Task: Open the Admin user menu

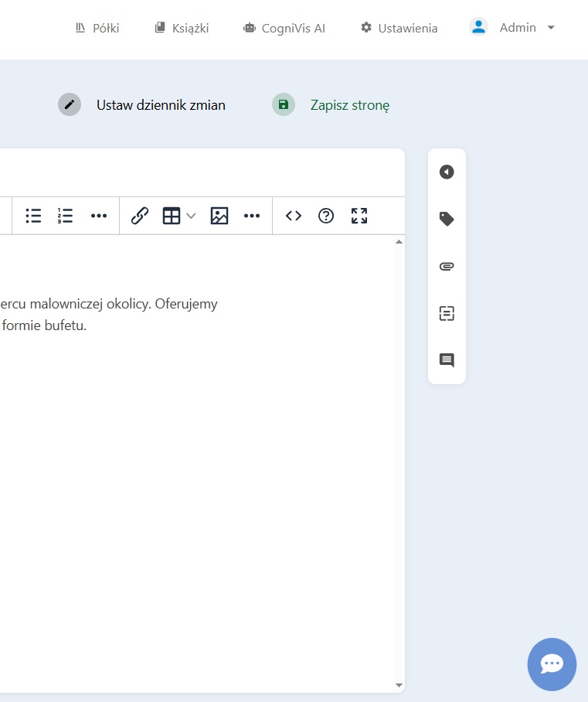Action: coord(513,28)
